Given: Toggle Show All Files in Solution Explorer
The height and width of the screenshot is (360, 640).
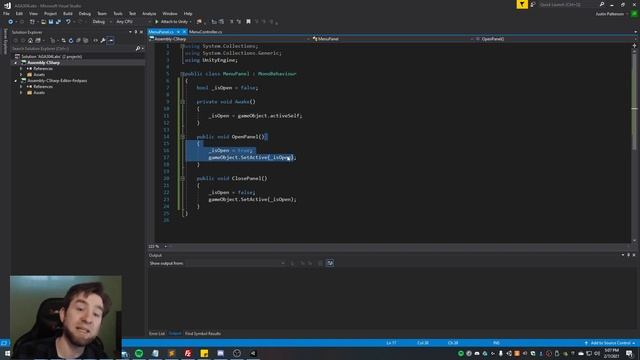Looking at the screenshot, I should click(x=86, y=40).
